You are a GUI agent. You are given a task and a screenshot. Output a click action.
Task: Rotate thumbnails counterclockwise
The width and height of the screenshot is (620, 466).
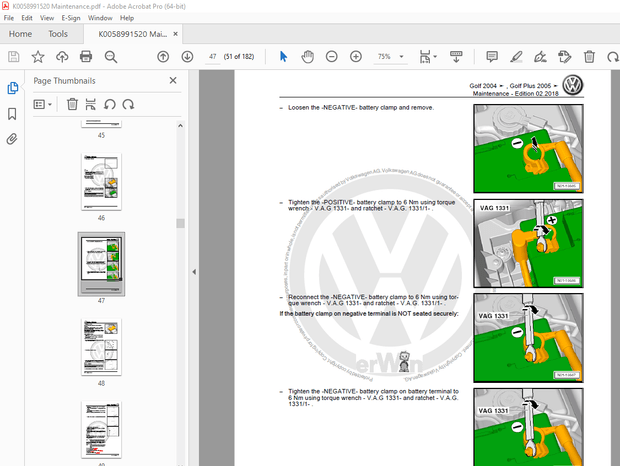coord(110,104)
